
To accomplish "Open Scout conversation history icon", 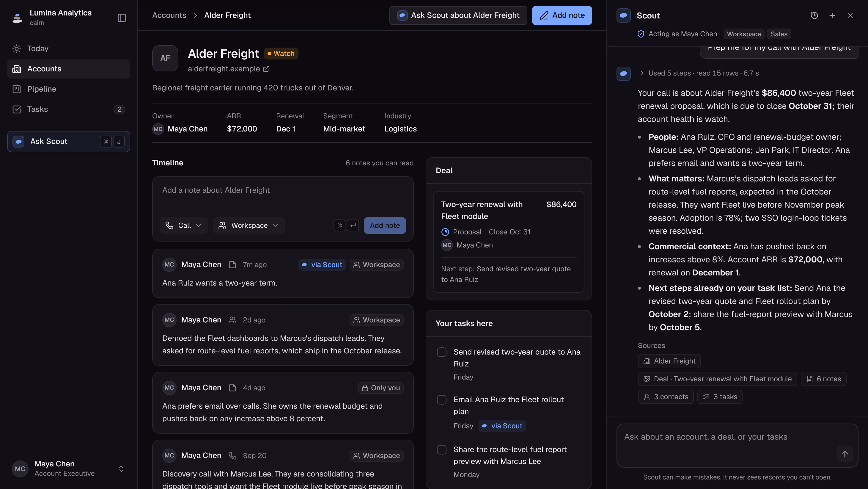I will click(814, 15).
